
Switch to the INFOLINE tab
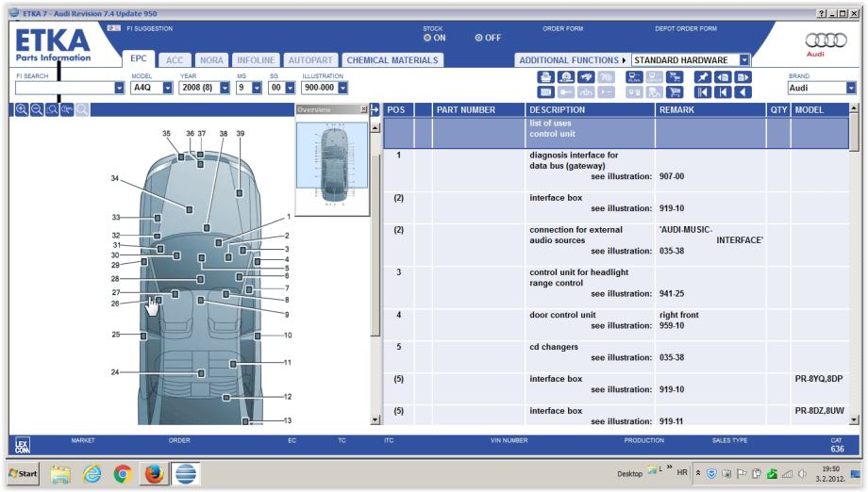[256, 60]
